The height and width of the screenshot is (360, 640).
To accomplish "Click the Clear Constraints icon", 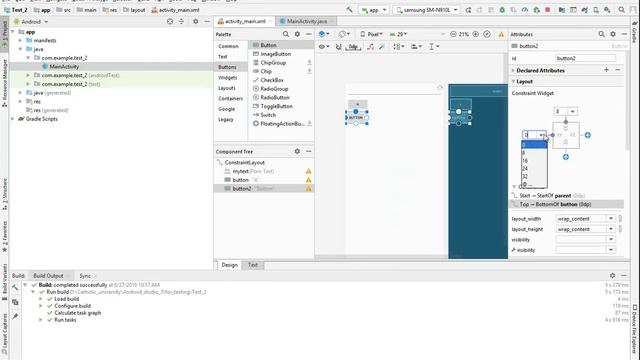I will (x=370, y=47).
